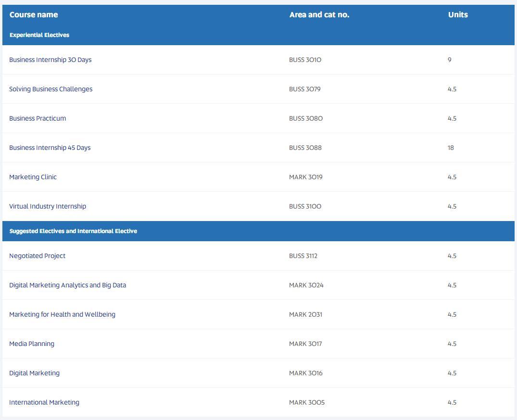Select the International Marketing course
Screen dimensions: 517x420
pyautogui.click(x=44, y=402)
